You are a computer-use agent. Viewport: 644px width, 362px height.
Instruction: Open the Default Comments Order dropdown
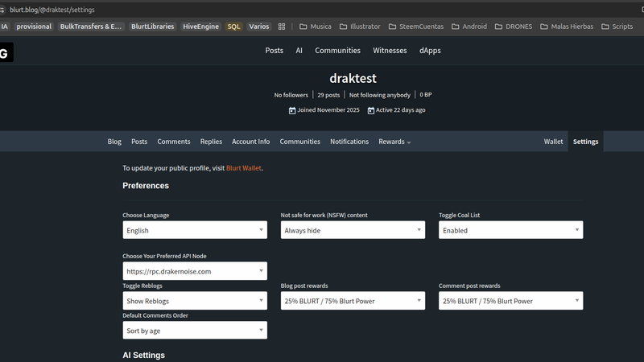click(x=194, y=331)
